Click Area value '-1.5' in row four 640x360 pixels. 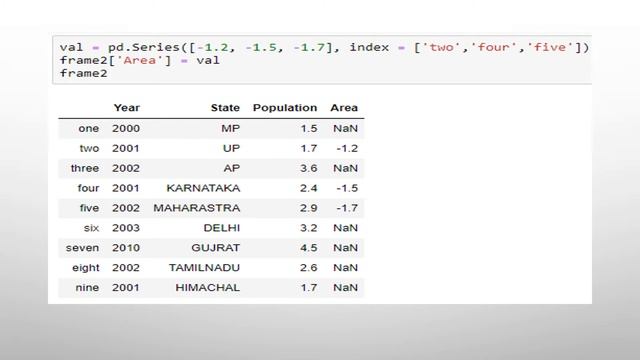click(347, 188)
